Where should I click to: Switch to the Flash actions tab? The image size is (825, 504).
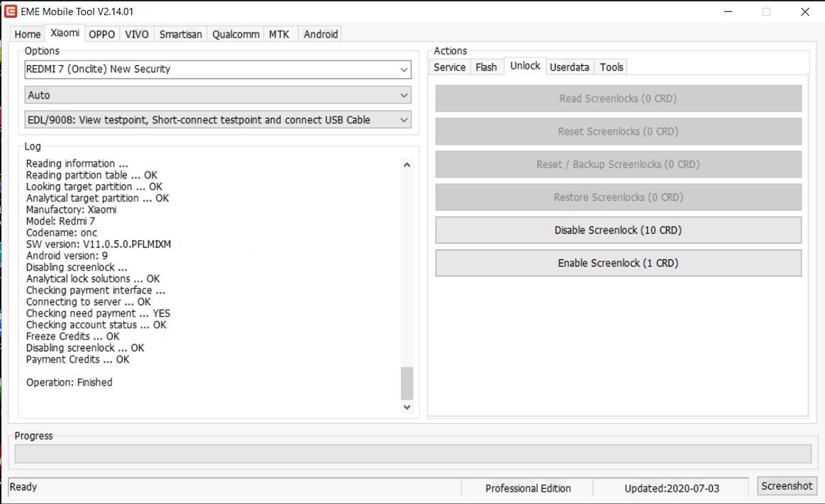(486, 67)
